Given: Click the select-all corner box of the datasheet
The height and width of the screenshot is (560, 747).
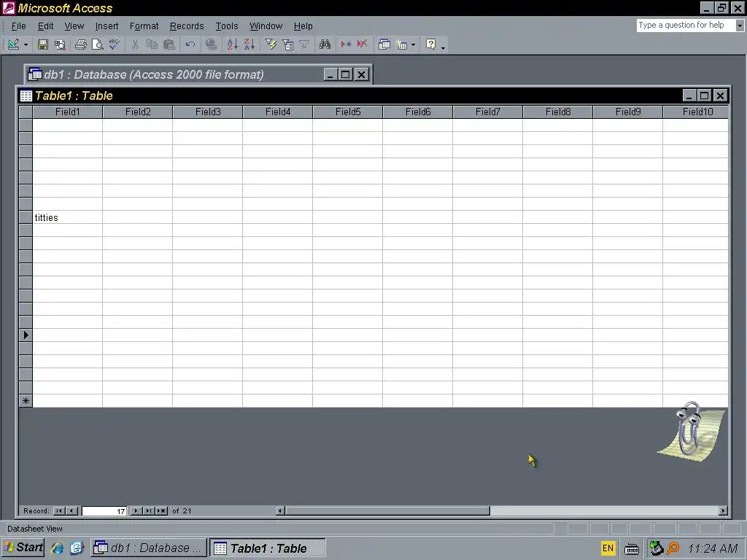Looking at the screenshot, I should (x=26, y=112).
